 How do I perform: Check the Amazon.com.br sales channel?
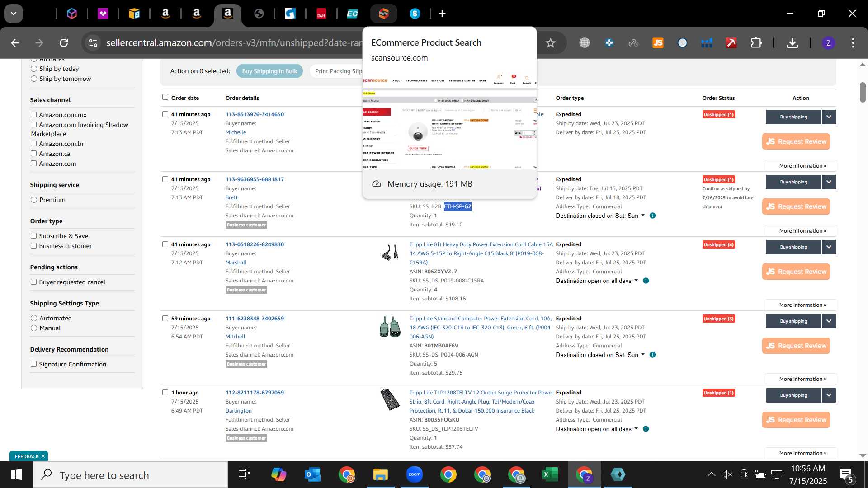(x=33, y=144)
